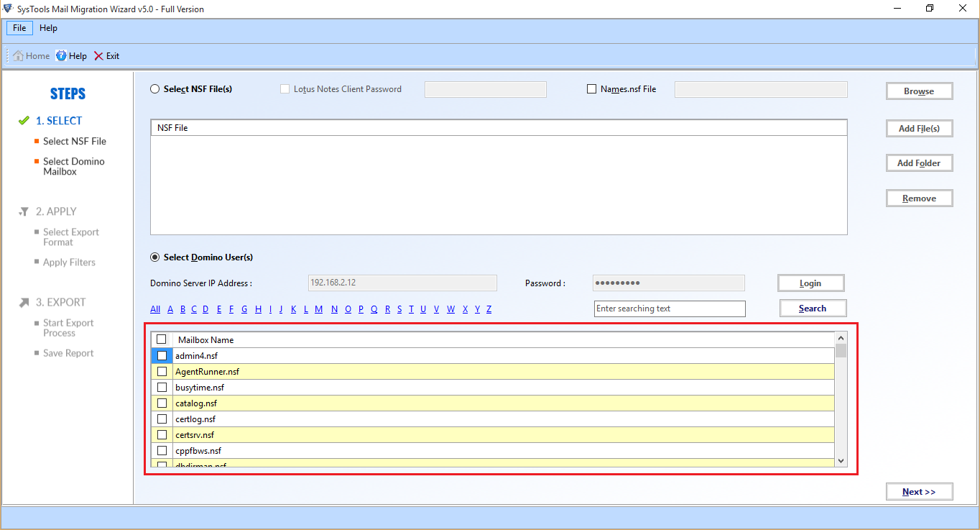Filter mailboxes by letter D
980x530 pixels.
(205, 309)
